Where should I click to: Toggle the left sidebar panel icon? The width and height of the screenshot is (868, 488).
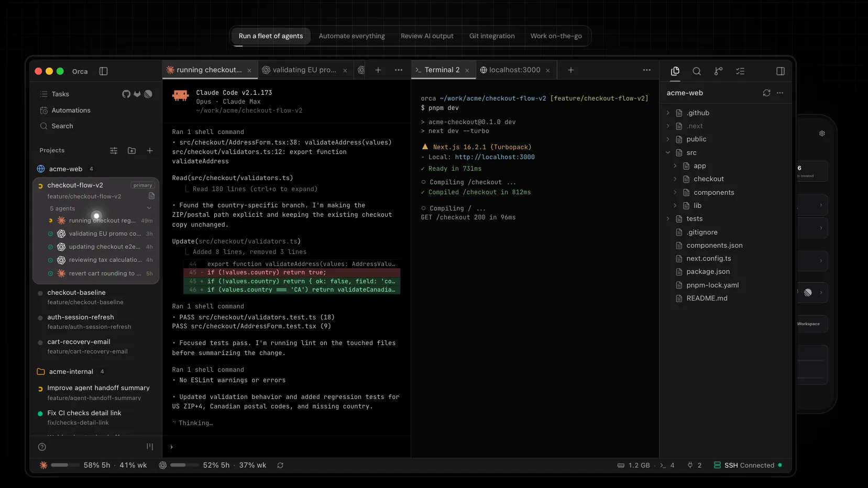pos(103,71)
